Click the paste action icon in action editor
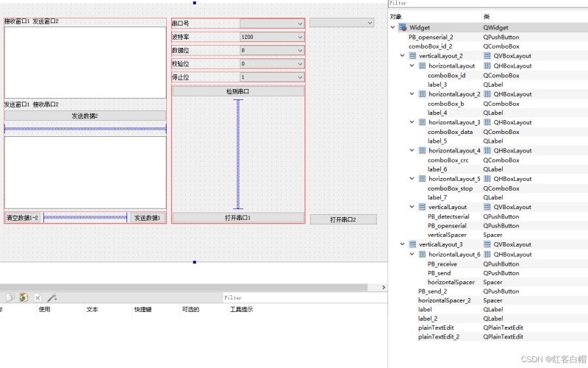The width and height of the screenshot is (588, 368). (24, 298)
